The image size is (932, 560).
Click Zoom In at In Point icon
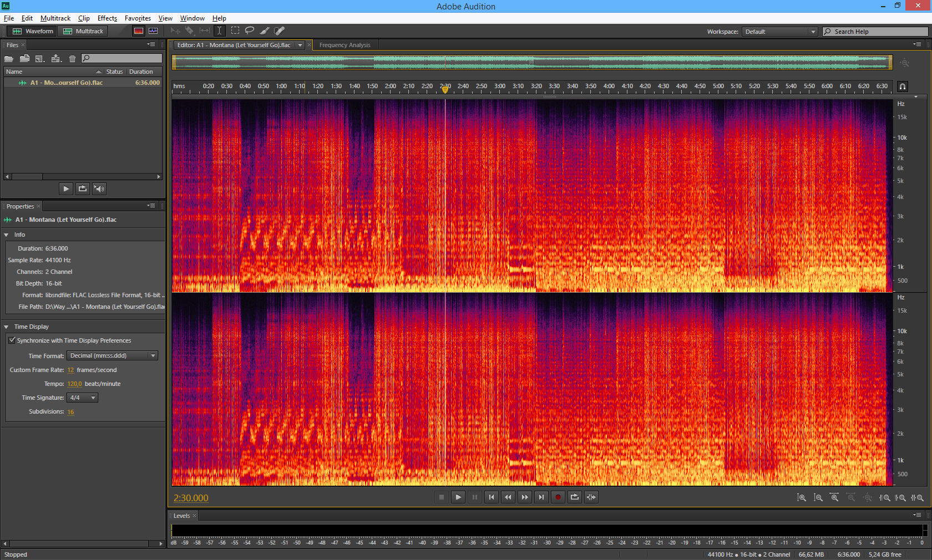(885, 498)
